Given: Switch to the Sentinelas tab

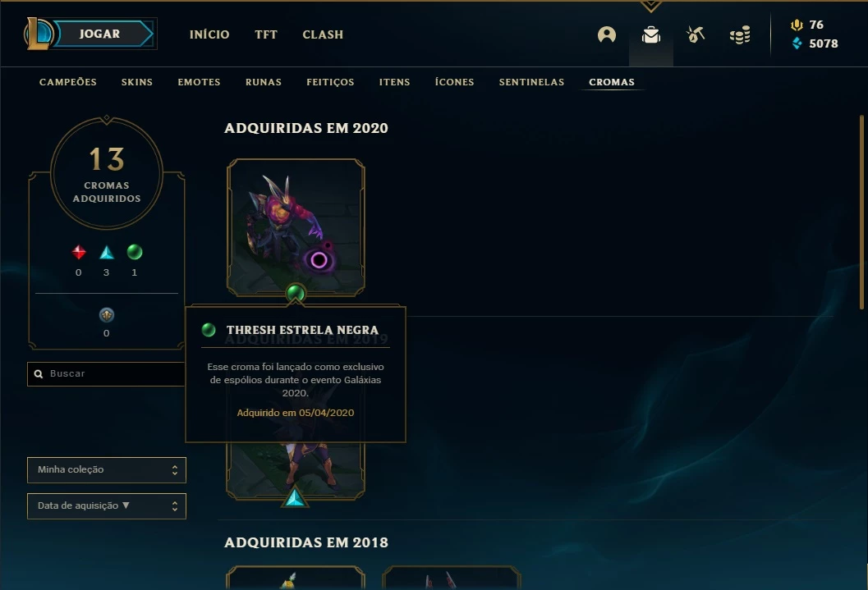Looking at the screenshot, I should coord(531,82).
